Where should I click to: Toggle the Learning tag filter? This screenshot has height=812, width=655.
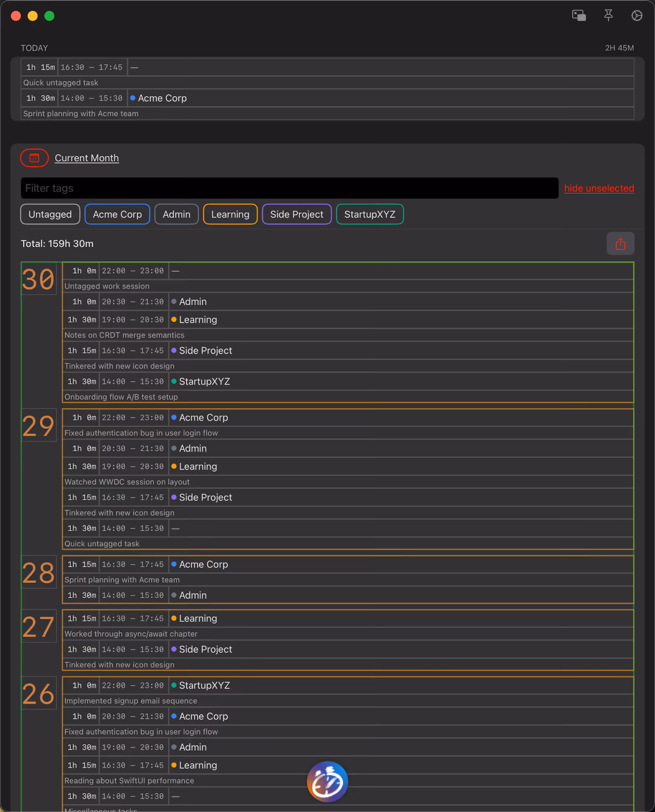click(x=230, y=214)
